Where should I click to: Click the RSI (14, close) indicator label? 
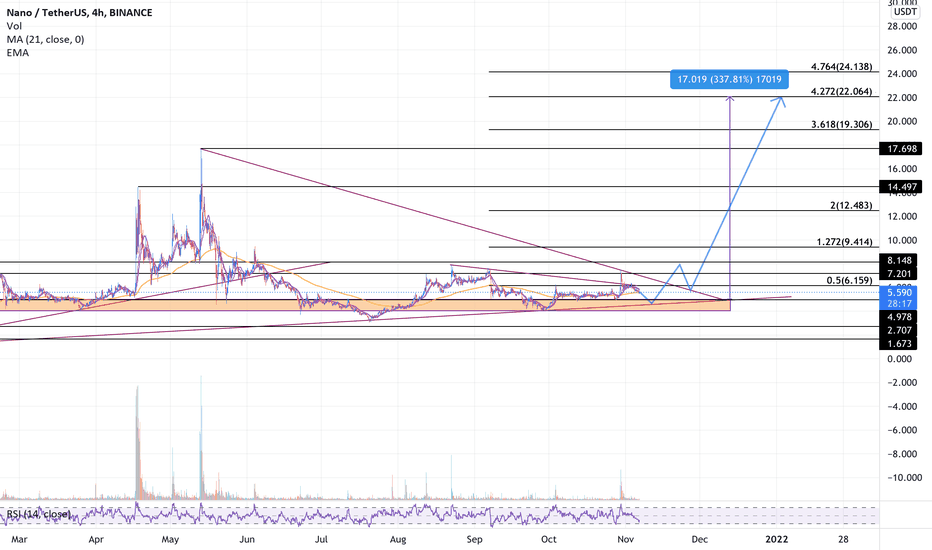39,514
